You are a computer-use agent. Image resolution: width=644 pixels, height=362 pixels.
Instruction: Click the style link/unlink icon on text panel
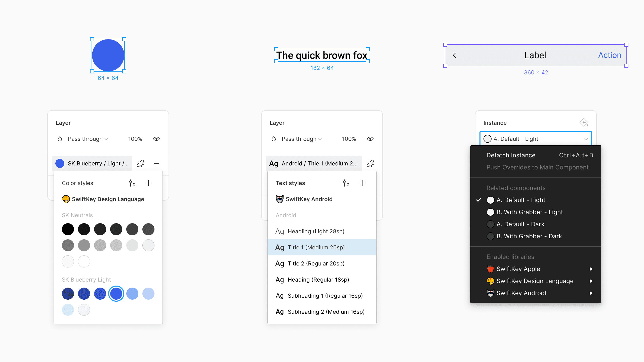[x=371, y=164]
